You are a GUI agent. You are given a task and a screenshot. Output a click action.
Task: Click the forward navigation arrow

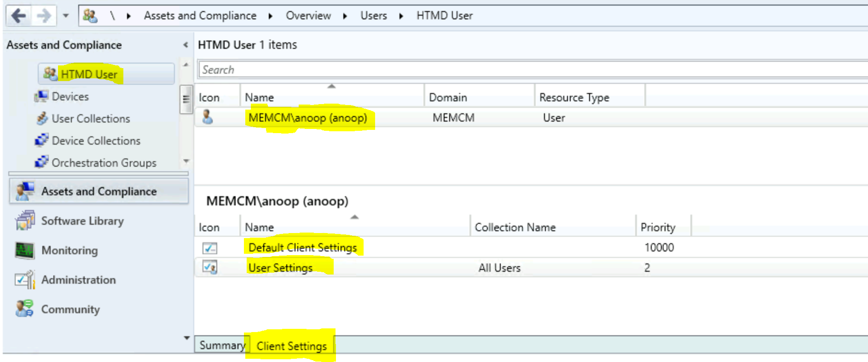coord(44,16)
